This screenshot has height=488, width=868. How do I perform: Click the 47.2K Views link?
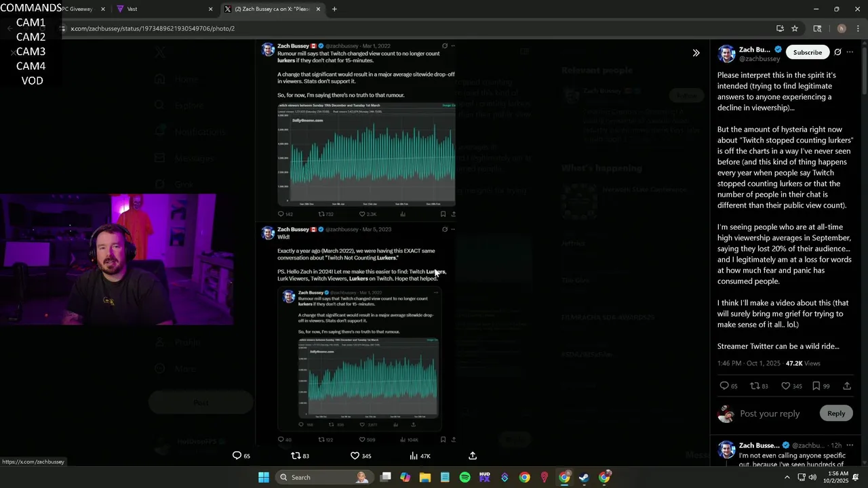[803, 363]
